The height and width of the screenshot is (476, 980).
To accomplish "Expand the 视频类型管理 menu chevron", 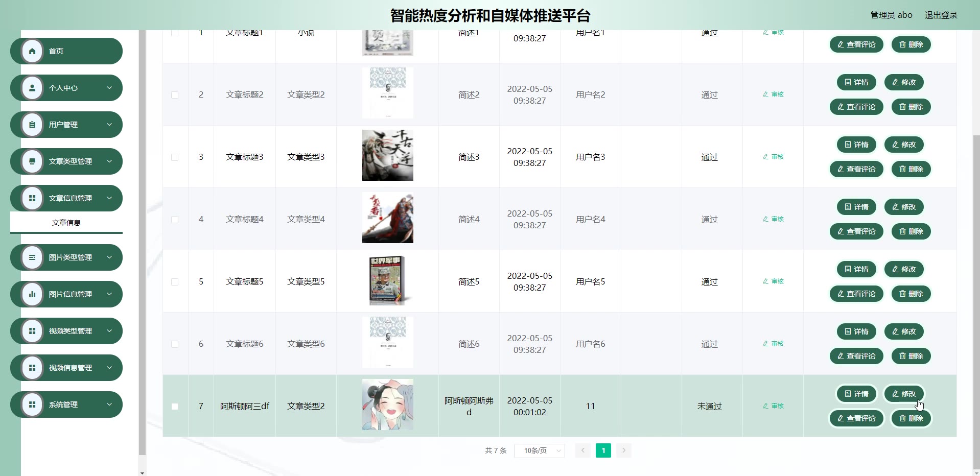I will (x=109, y=331).
